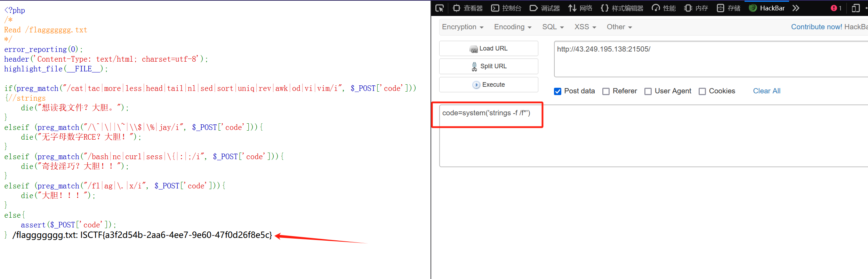Click the assert($_POST['code']) line

coord(68,225)
